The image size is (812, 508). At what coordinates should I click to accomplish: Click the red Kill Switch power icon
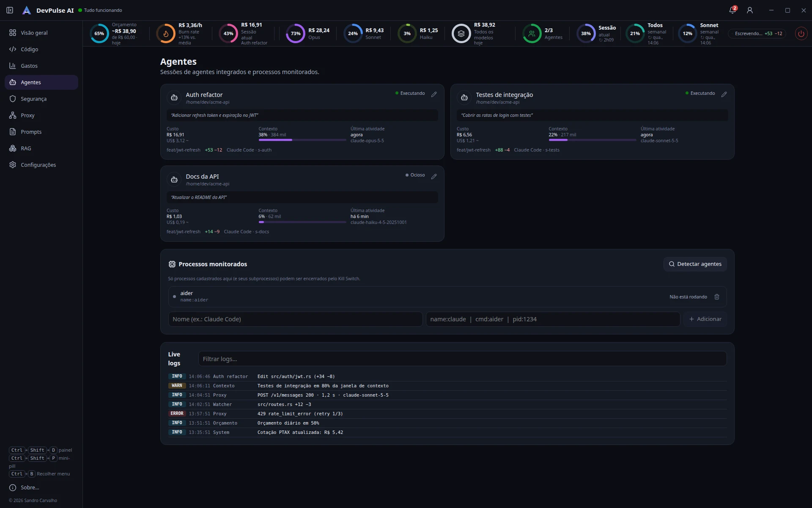click(x=801, y=33)
